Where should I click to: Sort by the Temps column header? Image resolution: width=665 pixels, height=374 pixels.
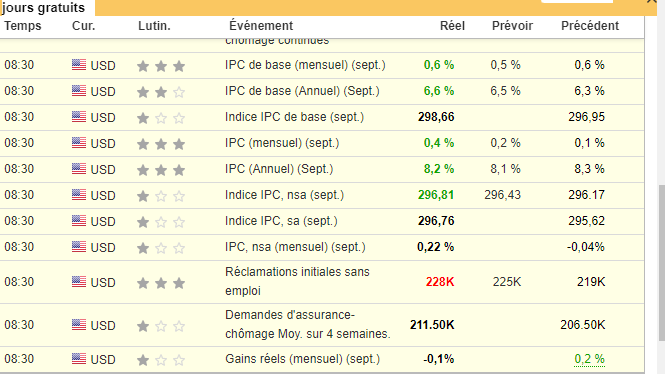pyautogui.click(x=23, y=26)
